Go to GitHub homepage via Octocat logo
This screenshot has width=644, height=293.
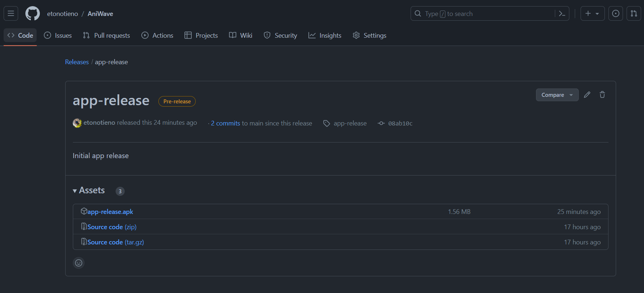pyautogui.click(x=33, y=13)
